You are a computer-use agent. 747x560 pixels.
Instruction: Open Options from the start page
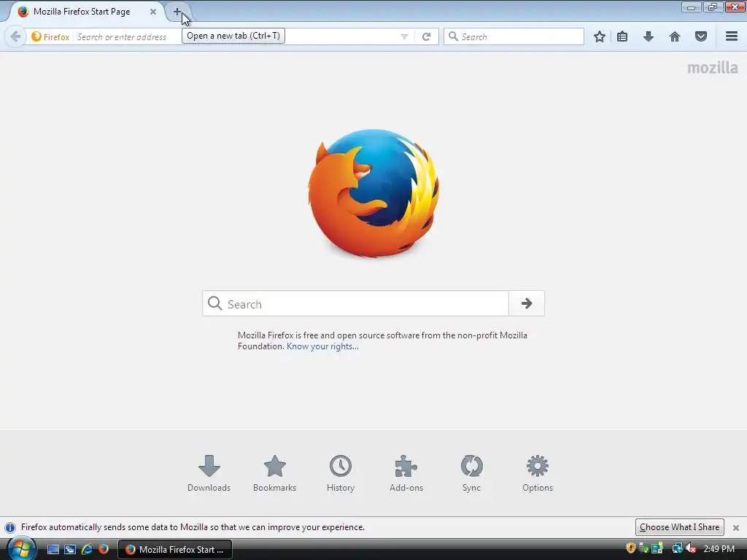click(538, 474)
